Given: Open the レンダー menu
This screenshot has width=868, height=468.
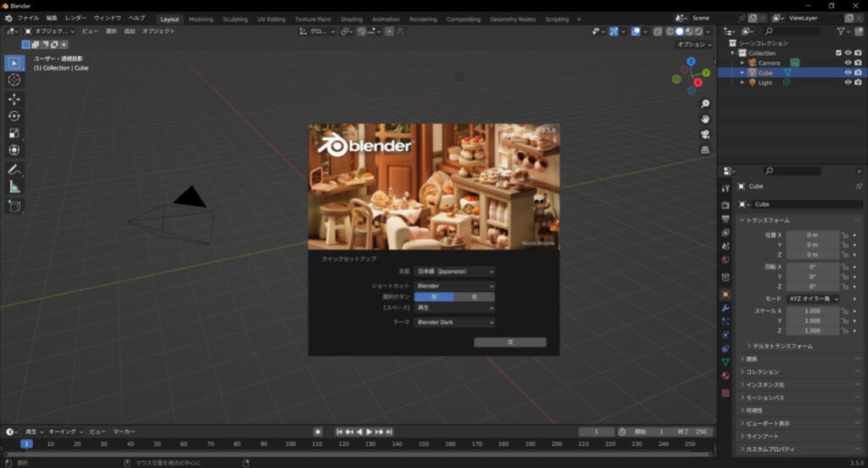Looking at the screenshot, I should point(75,18).
